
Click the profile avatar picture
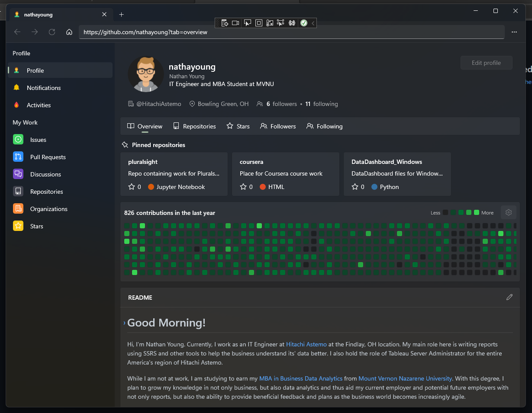(x=146, y=74)
